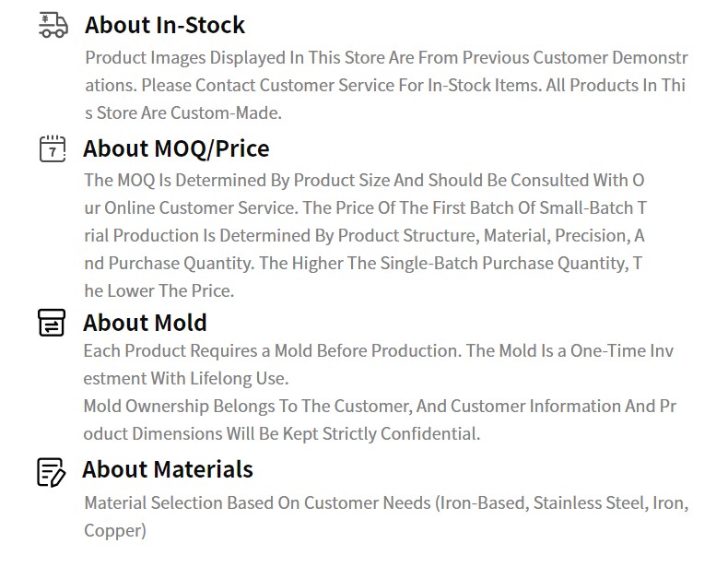The height and width of the screenshot is (567, 728).
Task: Select the About Mold heading
Action: point(145,323)
